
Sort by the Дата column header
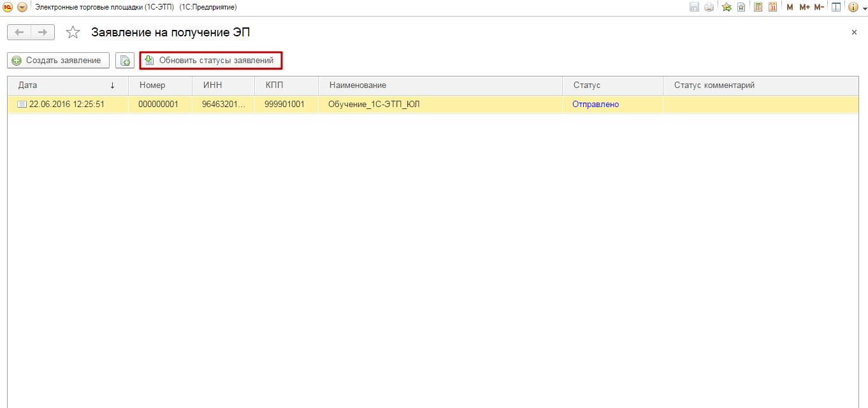(x=68, y=85)
